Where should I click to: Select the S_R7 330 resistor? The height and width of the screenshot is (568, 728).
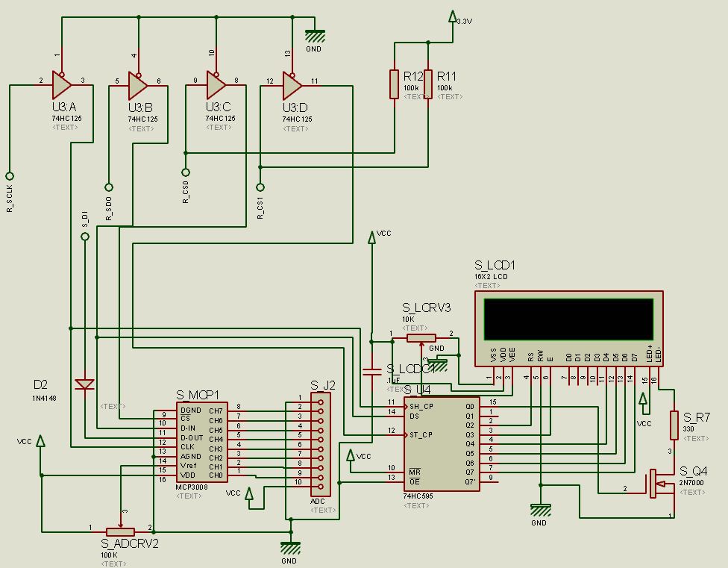[x=674, y=425]
